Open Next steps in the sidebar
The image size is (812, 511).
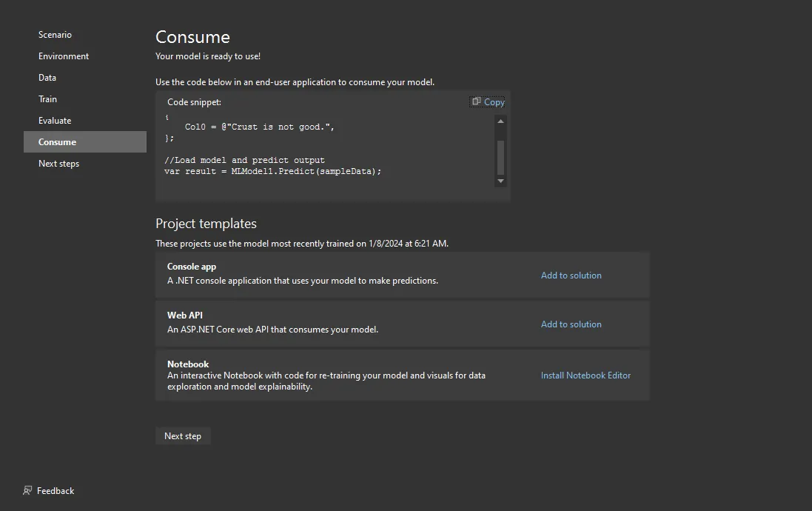coord(58,164)
